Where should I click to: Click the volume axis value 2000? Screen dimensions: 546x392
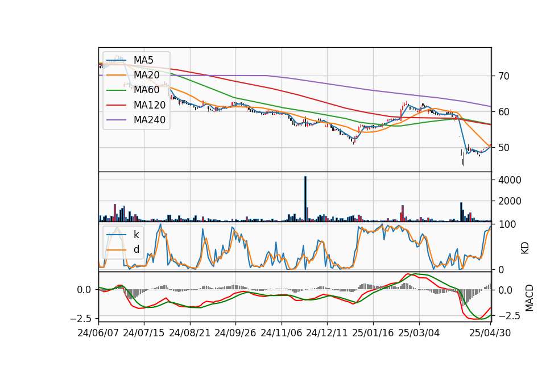pos(510,201)
